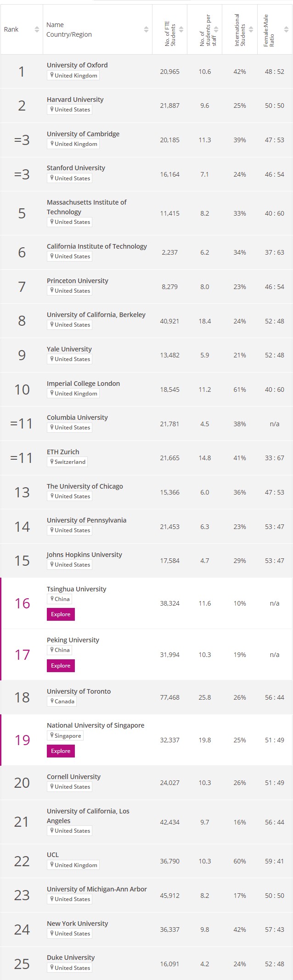Viewport: 293px width, 980px height.
Task: Open the University of Oxford entry
Action: tap(77, 65)
